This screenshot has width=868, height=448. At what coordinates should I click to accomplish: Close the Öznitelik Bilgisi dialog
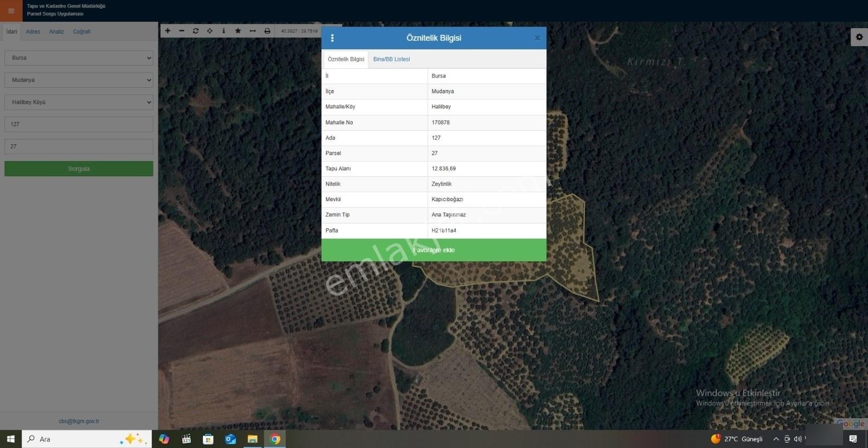[x=537, y=38]
